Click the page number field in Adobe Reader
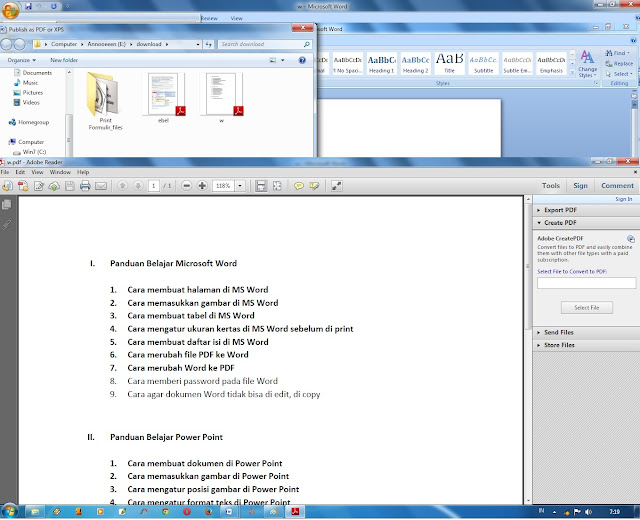 [x=153, y=186]
